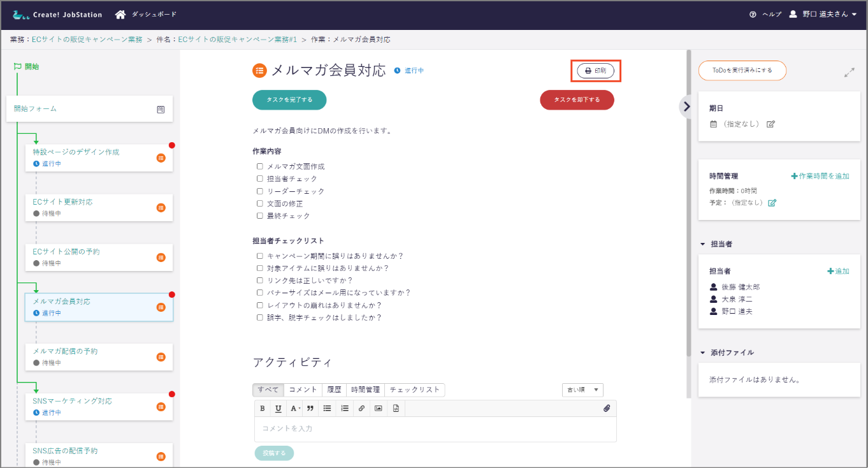Insert a hyperlink in comment editor

361,409
